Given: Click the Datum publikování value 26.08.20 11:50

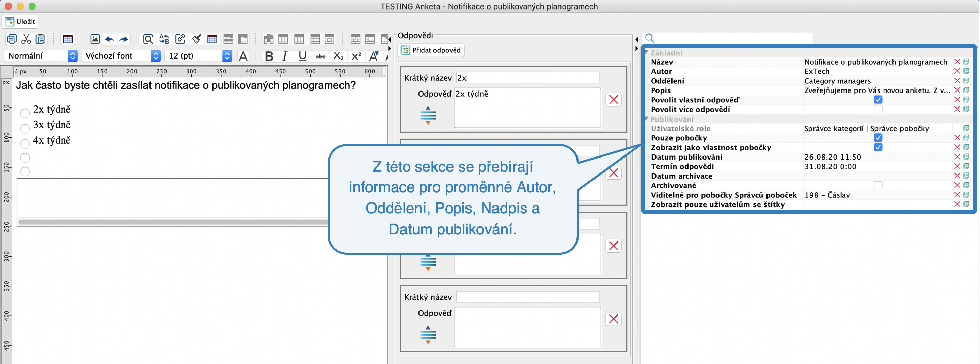Looking at the screenshot, I should (833, 157).
